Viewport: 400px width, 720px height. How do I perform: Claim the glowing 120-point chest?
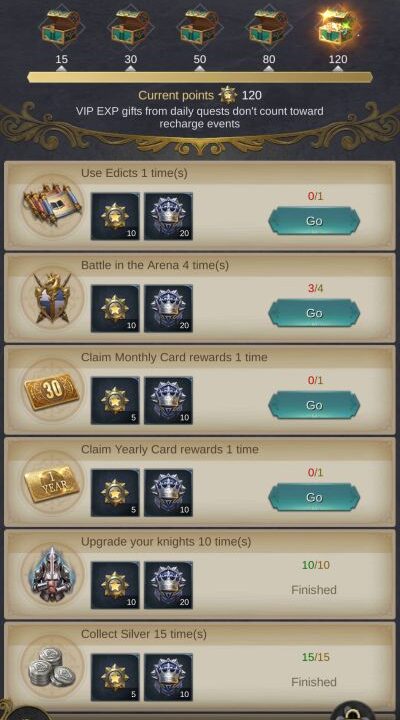coord(338,28)
